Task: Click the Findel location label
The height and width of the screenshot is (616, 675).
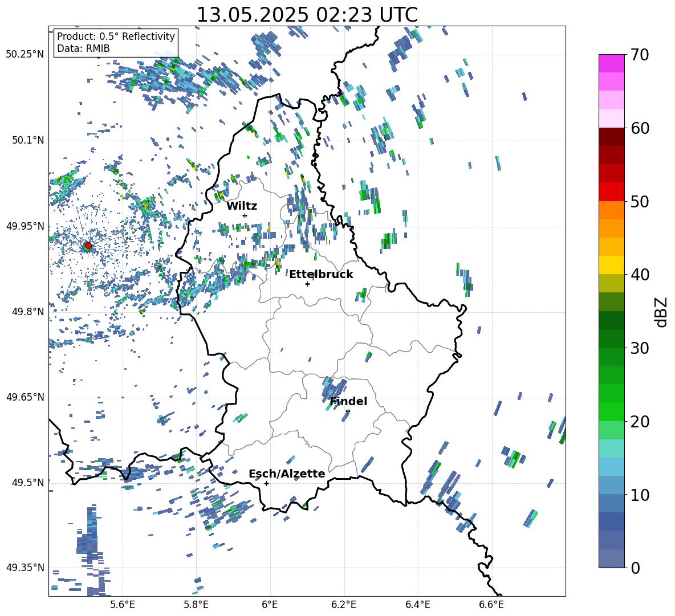Action: (x=348, y=401)
